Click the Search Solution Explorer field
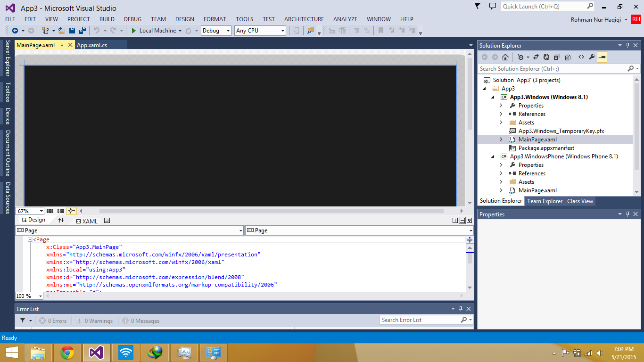 559,69
